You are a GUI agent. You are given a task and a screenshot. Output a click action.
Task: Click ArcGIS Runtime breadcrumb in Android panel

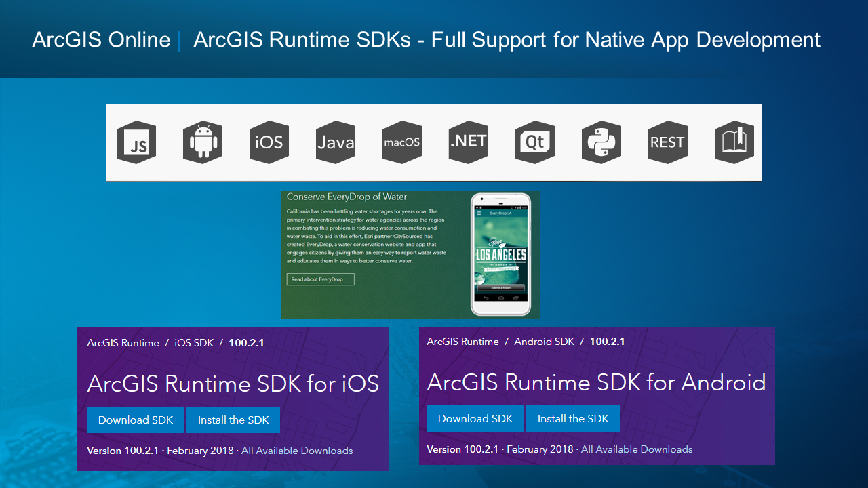coord(462,342)
